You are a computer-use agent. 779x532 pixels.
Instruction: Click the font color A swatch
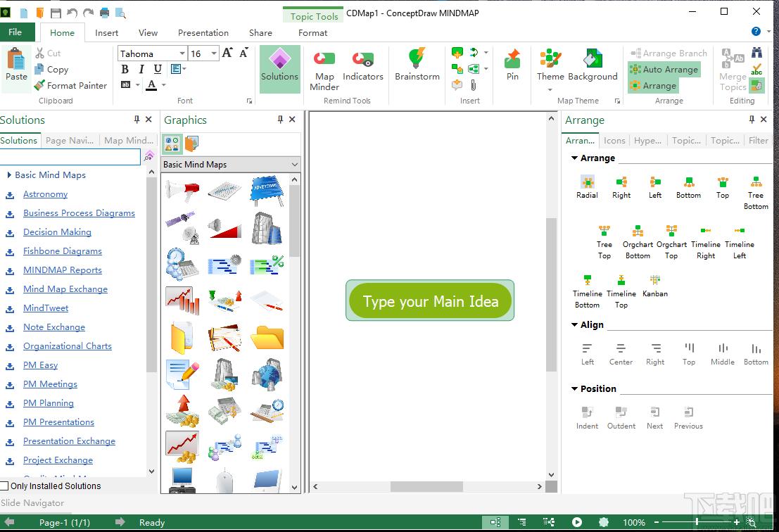pos(151,85)
